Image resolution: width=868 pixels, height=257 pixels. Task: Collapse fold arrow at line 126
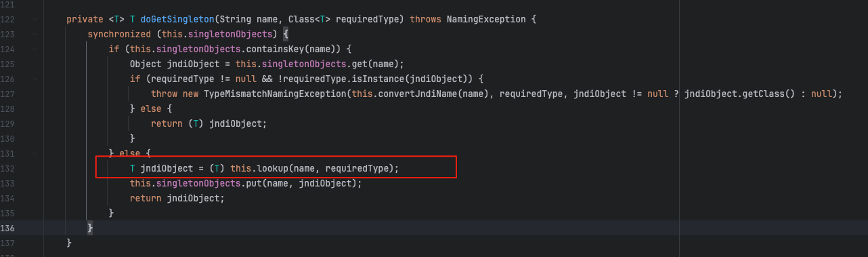tap(35, 79)
